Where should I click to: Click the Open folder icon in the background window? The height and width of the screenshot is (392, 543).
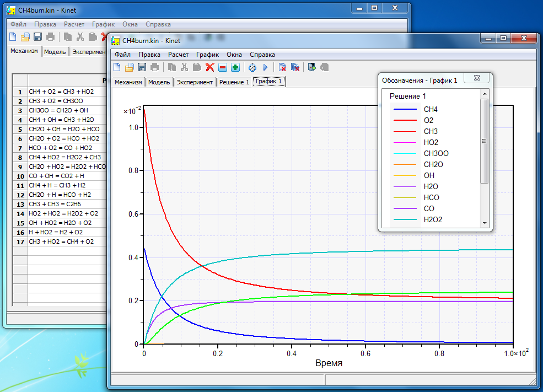click(25, 37)
